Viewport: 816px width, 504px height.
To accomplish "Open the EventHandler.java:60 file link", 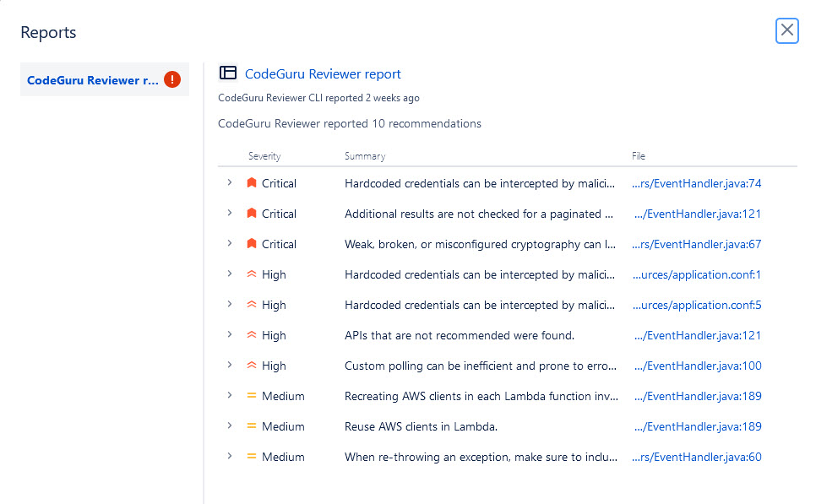I will 696,457.
